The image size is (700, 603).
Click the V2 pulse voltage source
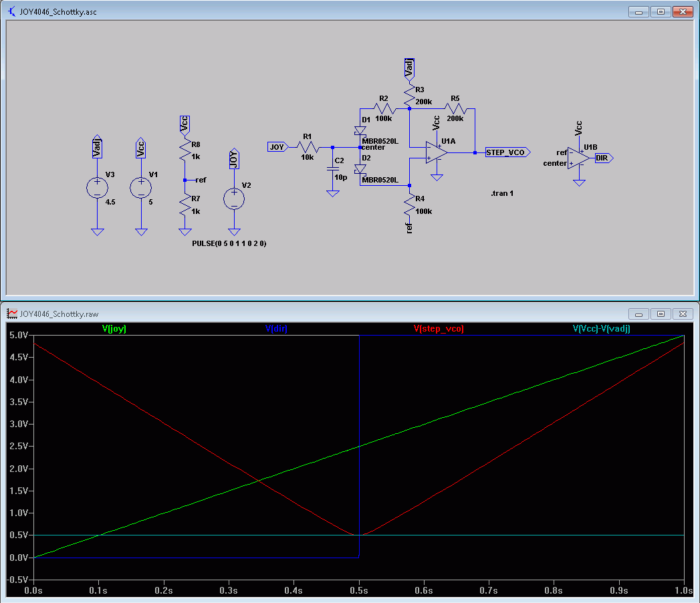click(x=233, y=199)
